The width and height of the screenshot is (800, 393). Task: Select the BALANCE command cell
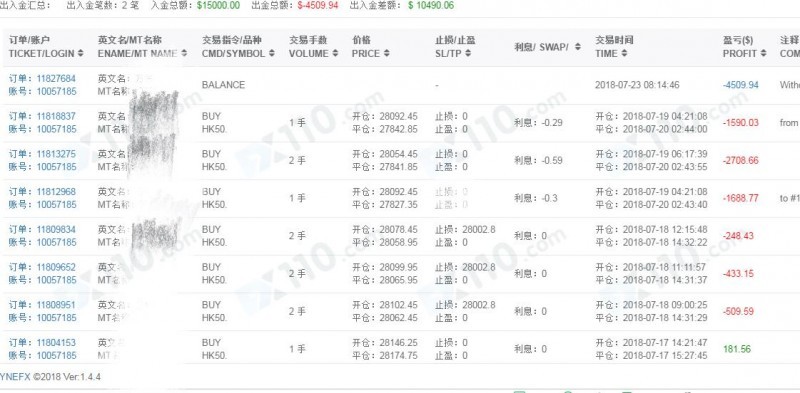coord(223,85)
